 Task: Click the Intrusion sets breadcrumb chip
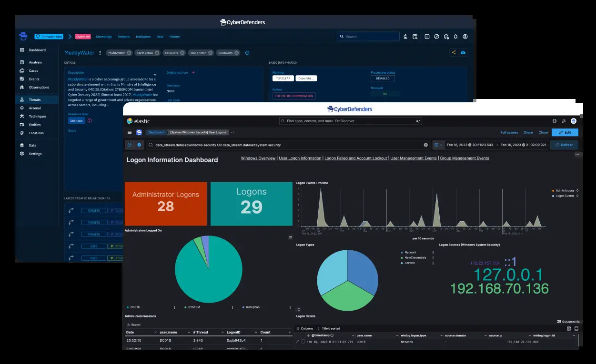49,37
